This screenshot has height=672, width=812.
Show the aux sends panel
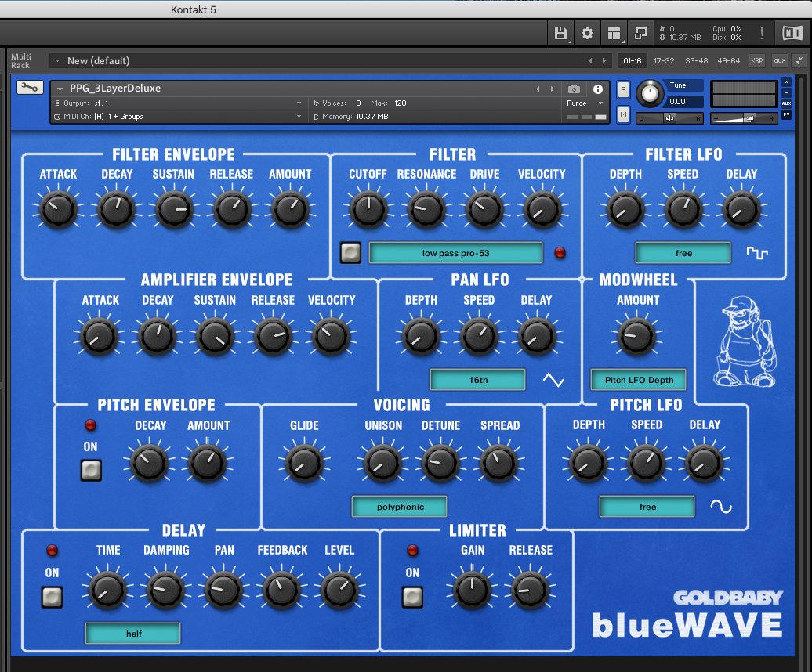(x=779, y=60)
